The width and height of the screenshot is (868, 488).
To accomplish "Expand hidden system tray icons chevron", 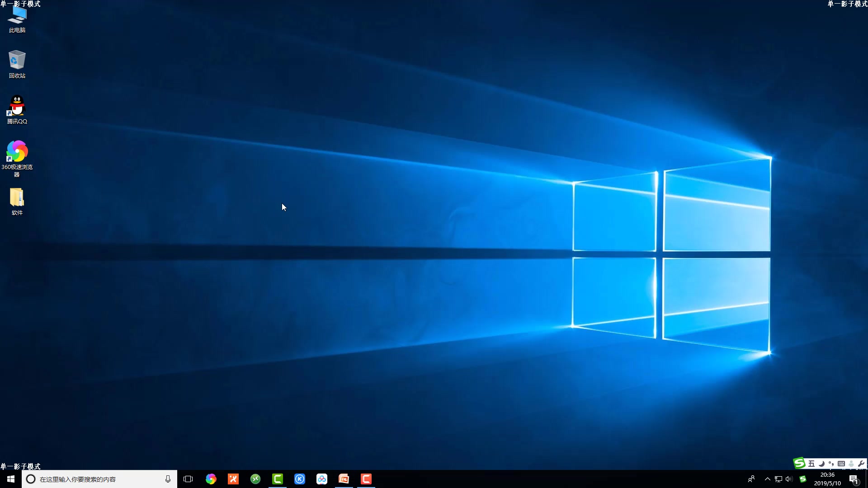I will tap(767, 479).
